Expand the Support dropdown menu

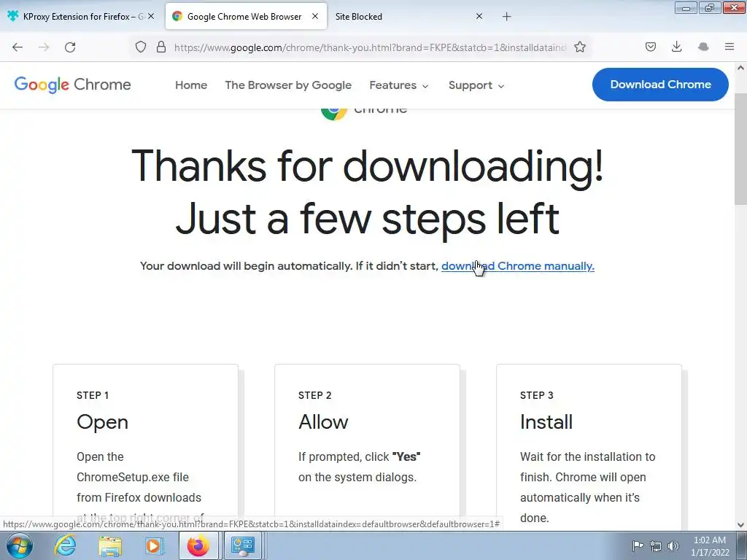476,85
